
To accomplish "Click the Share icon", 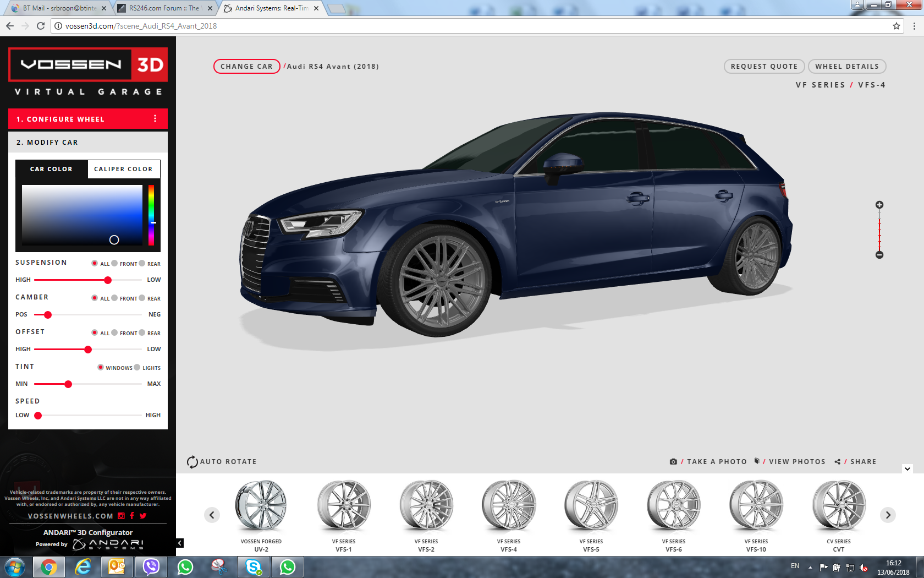I will pyautogui.click(x=837, y=462).
